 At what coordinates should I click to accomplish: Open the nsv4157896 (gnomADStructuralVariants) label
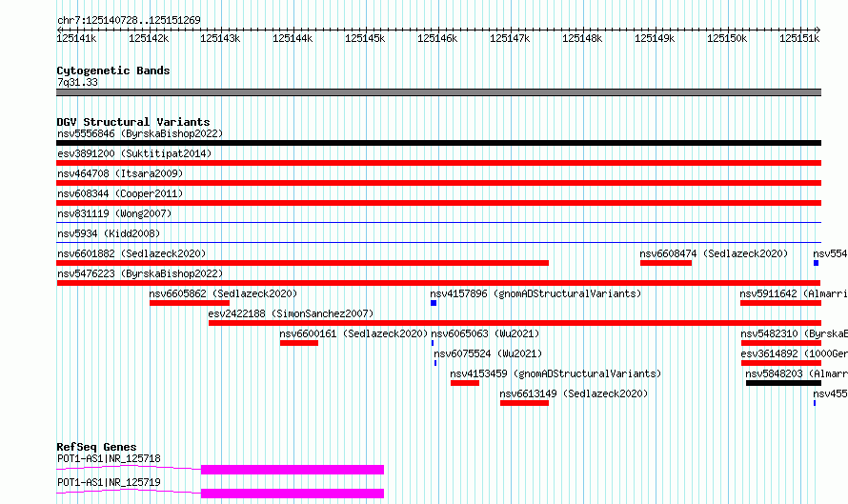(x=535, y=293)
